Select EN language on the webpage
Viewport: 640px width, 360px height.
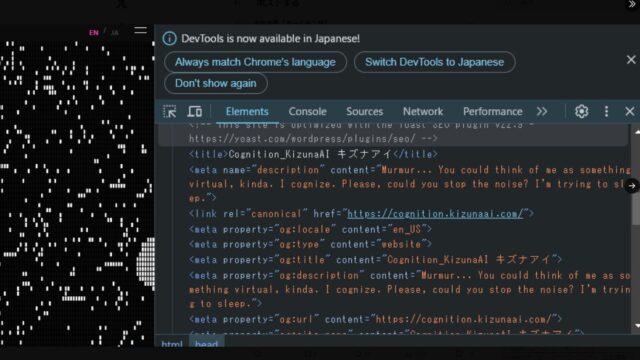tap(94, 33)
